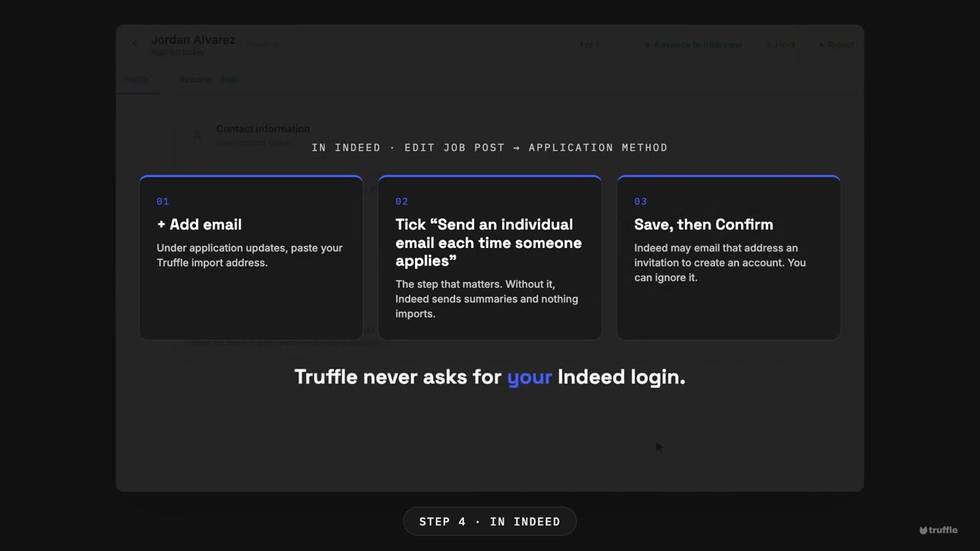980x551 pixels.
Task: Click step number 03 on last card
Action: point(641,202)
